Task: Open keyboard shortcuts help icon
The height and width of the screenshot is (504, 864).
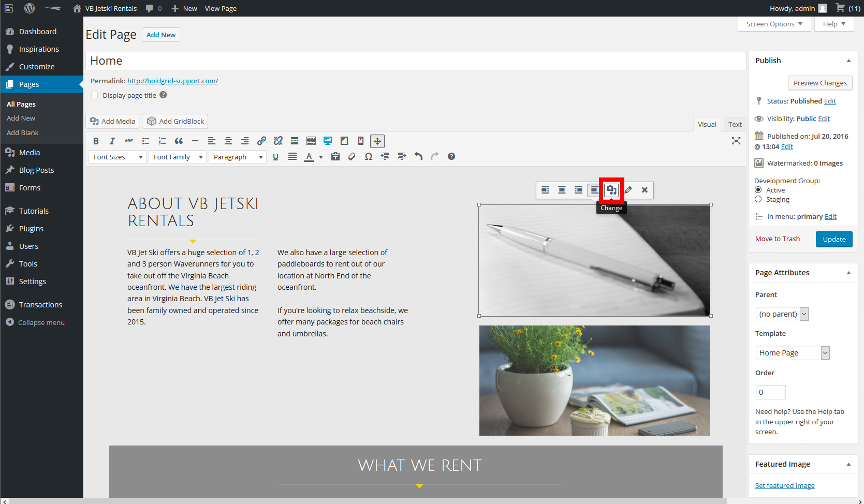Action: [451, 157]
